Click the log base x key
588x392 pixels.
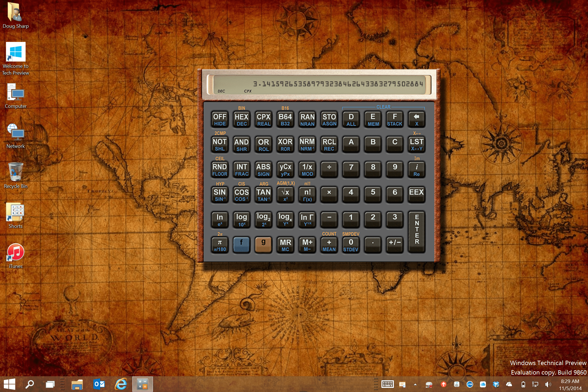tap(285, 220)
